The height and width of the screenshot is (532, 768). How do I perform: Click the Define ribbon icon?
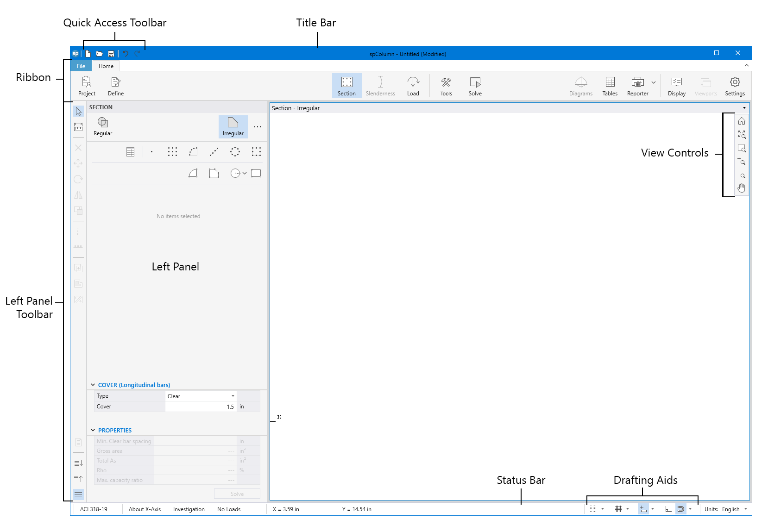point(115,86)
